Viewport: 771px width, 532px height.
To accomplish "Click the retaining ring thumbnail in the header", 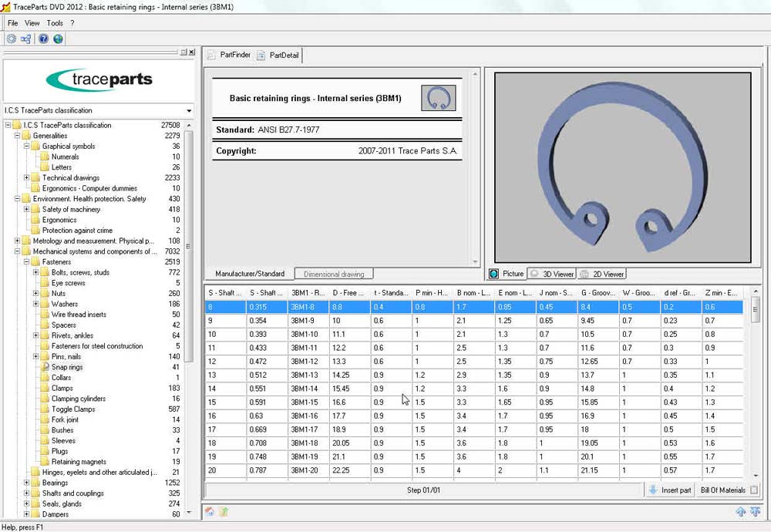I will (x=439, y=98).
